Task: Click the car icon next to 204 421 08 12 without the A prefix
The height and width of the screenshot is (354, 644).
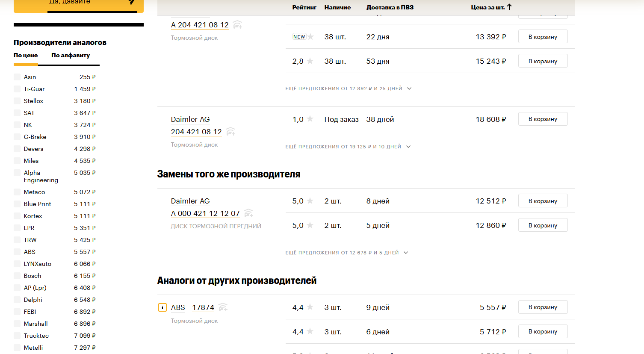Action: point(230,132)
